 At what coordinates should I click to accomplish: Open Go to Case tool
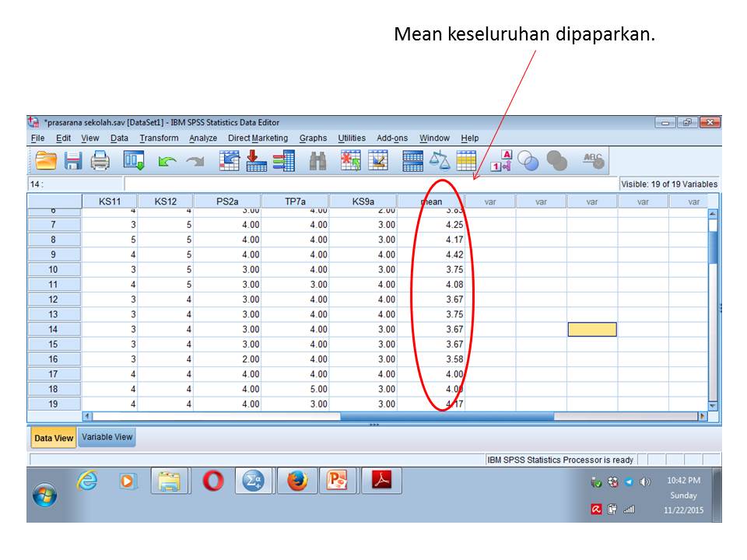pyautogui.click(x=229, y=160)
